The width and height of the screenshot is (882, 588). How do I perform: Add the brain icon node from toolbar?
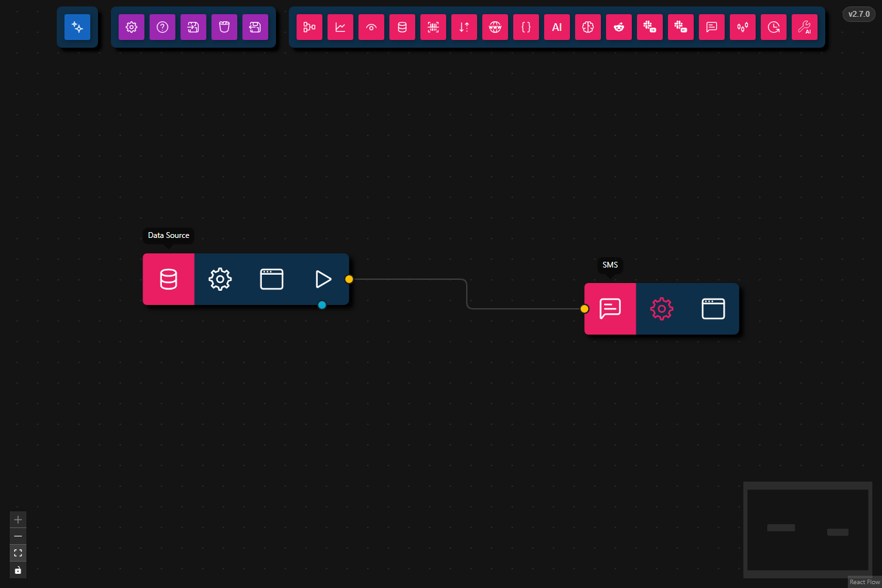(588, 27)
